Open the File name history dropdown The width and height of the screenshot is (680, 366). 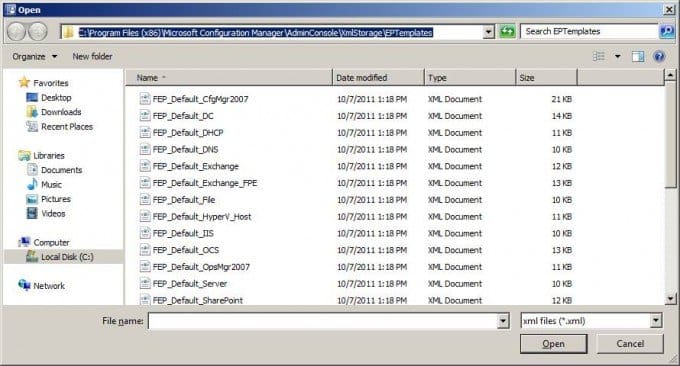pyautogui.click(x=503, y=321)
